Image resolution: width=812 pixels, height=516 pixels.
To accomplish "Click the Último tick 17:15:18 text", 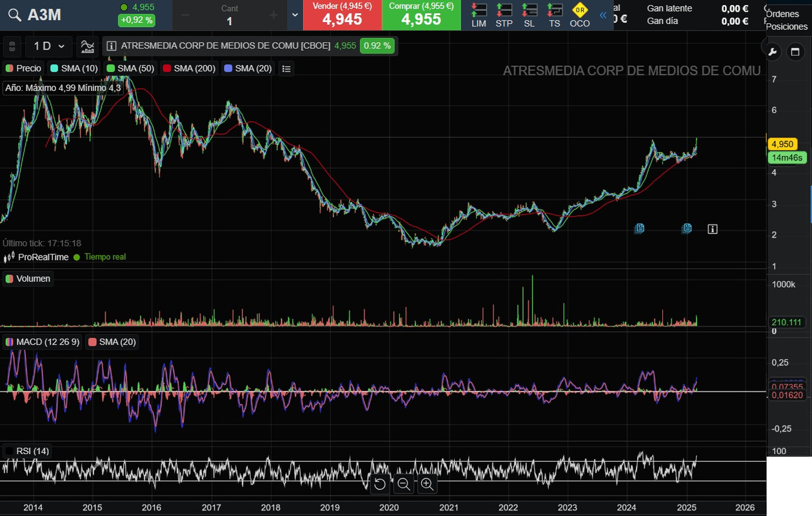I will tap(42, 243).
